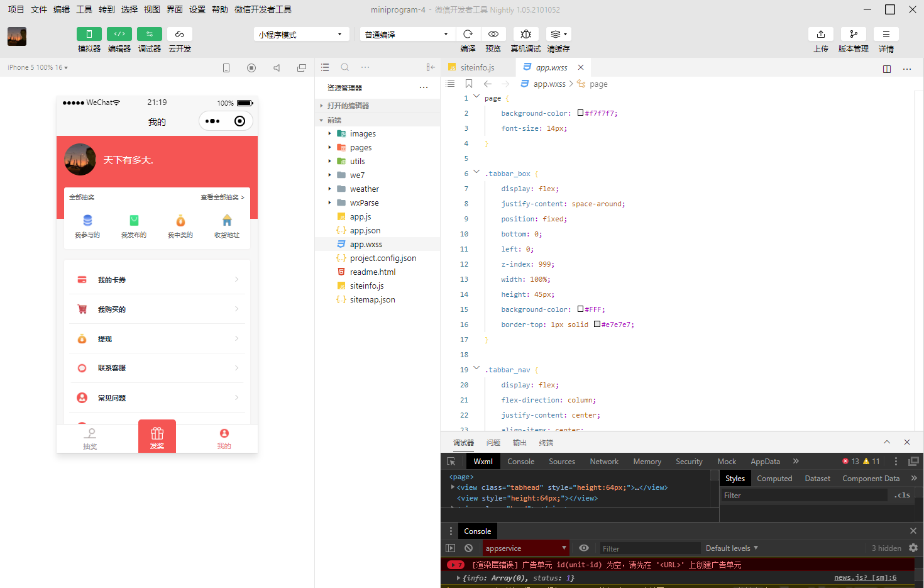This screenshot has height=588, width=924.
Task: Click the news.js source link
Action: coord(865,577)
